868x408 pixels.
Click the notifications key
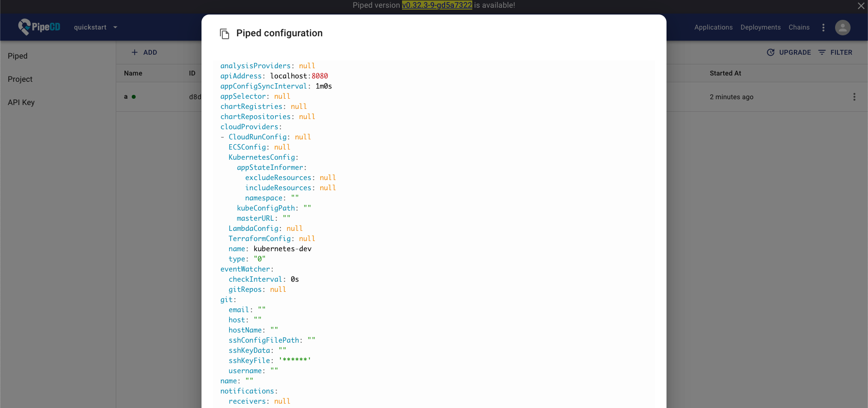click(x=247, y=391)
